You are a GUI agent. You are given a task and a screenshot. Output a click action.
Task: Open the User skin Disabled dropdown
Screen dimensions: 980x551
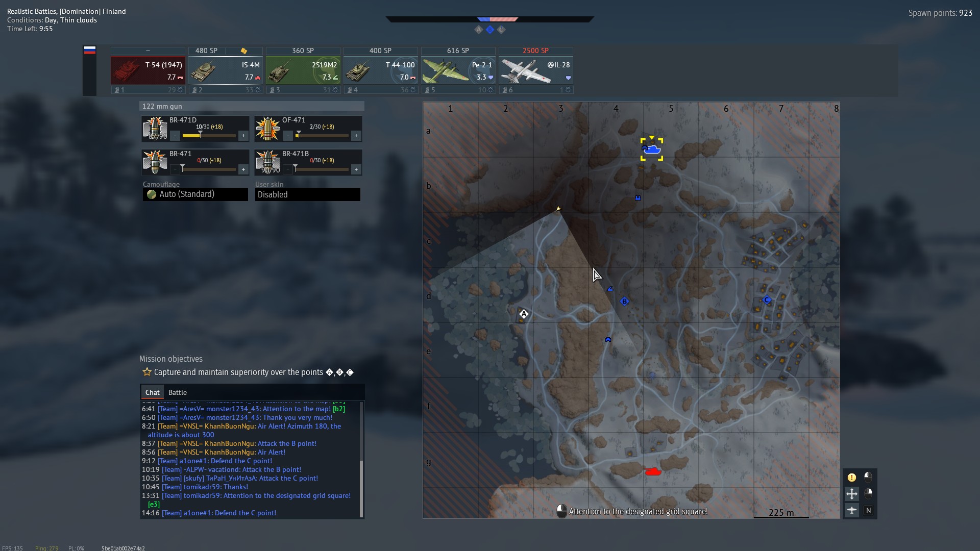point(307,194)
